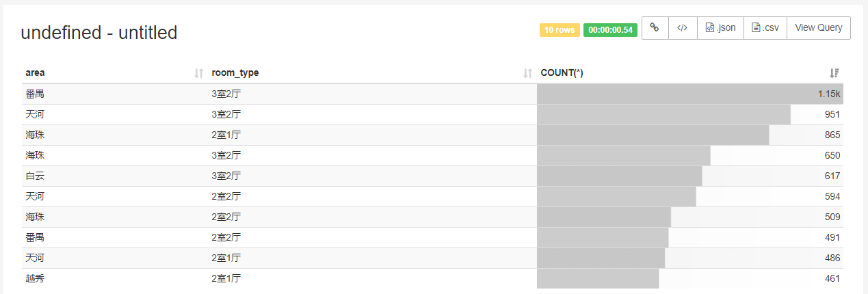Click sort arrows icon on area column
Viewport: 868px width, 294px height.
[199, 73]
